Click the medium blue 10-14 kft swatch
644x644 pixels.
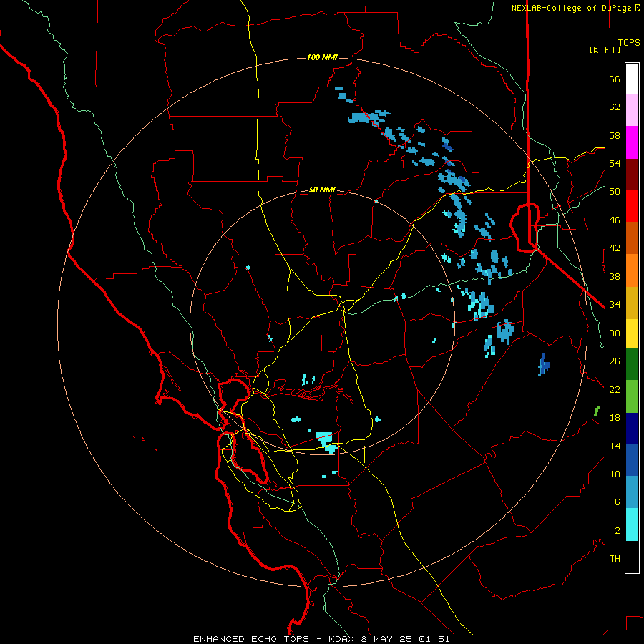pos(632,460)
